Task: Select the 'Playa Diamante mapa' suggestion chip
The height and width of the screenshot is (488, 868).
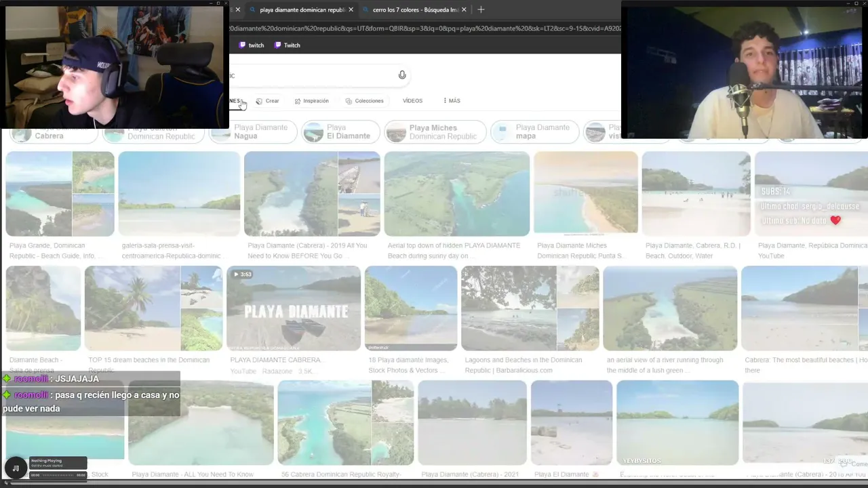Action: 534,131
